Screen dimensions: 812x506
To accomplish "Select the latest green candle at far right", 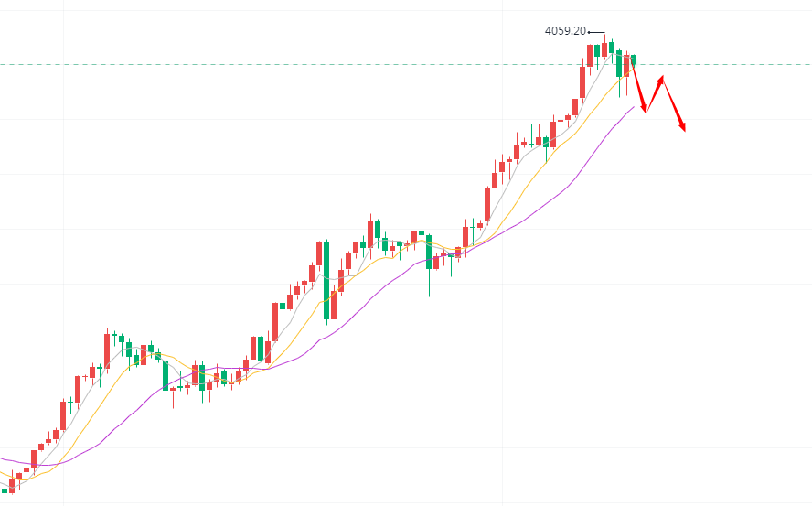I will click(x=634, y=59).
